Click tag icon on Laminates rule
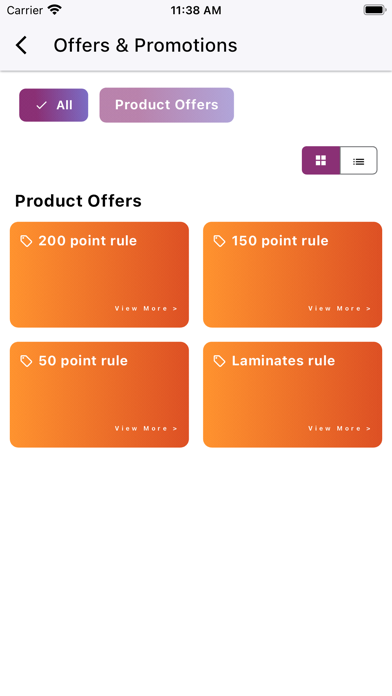This screenshot has width=392, height=696. pyautogui.click(x=220, y=361)
